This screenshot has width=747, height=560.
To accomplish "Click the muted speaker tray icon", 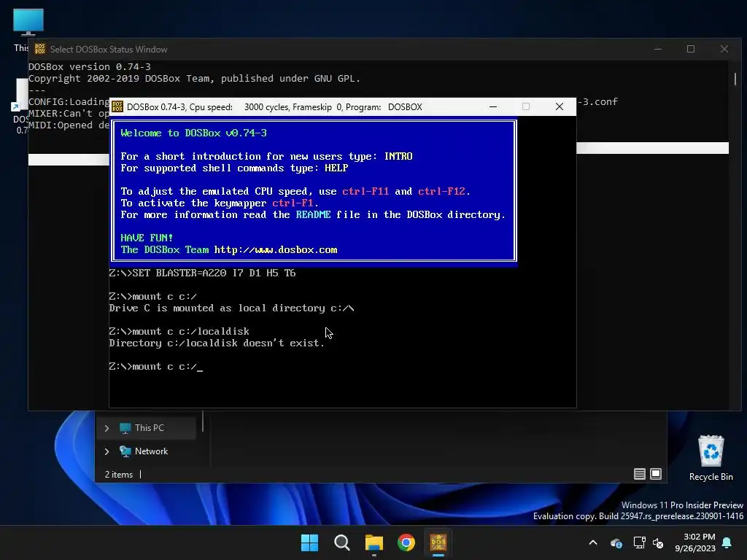I will point(658,542).
